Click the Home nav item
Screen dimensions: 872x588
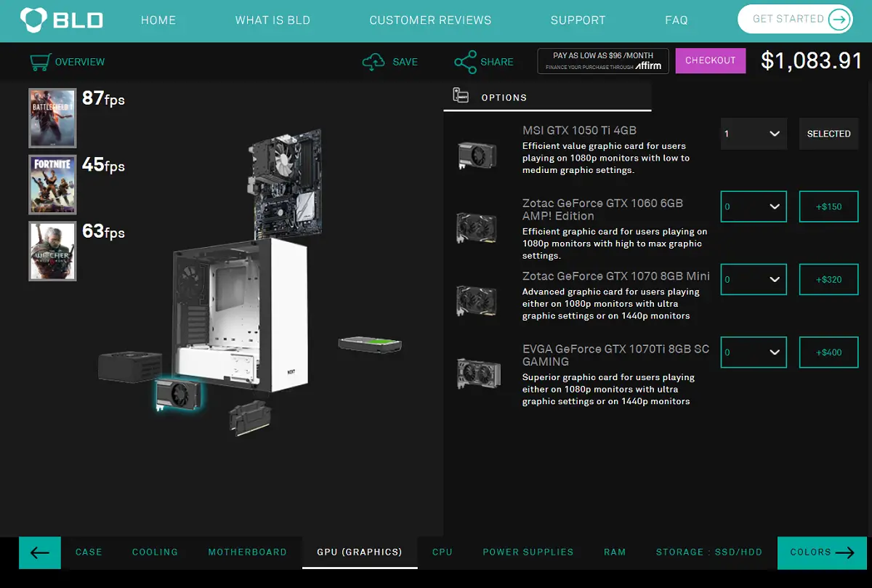click(158, 20)
